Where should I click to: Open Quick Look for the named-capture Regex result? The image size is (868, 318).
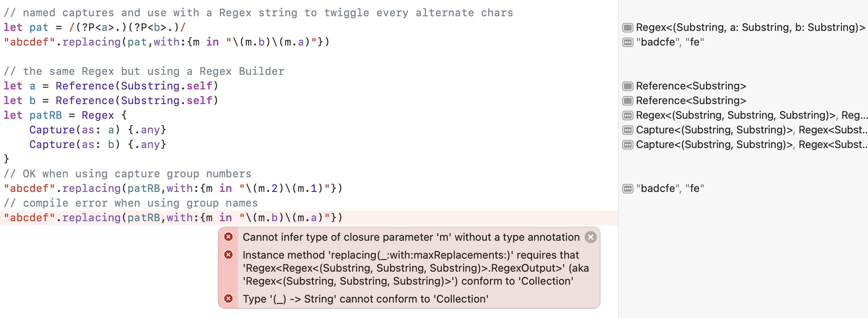coord(628,28)
